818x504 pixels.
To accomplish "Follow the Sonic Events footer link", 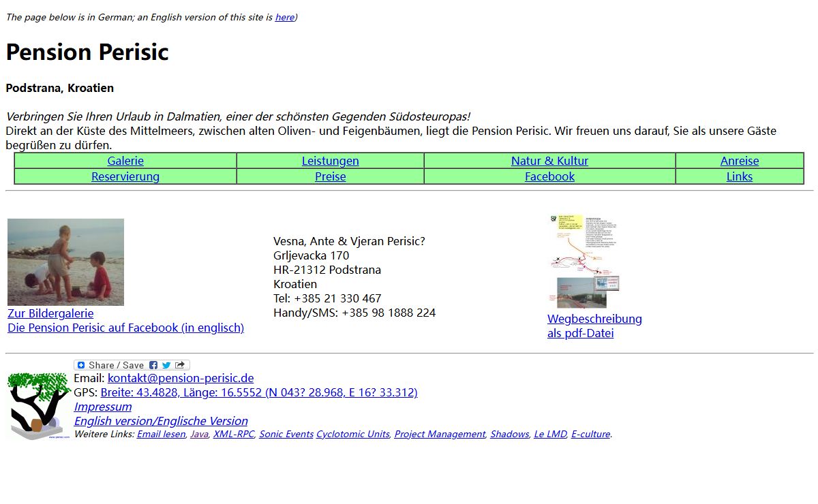I will 286,434.
